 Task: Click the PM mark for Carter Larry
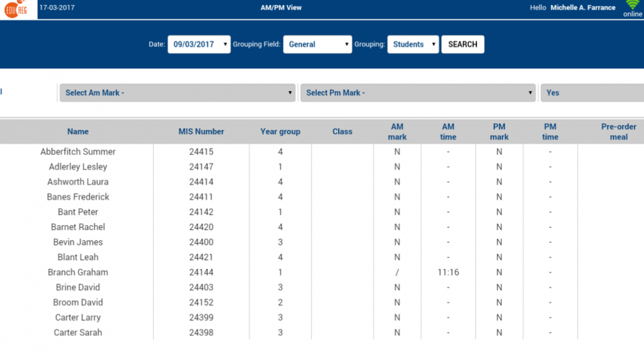point(499,318)
